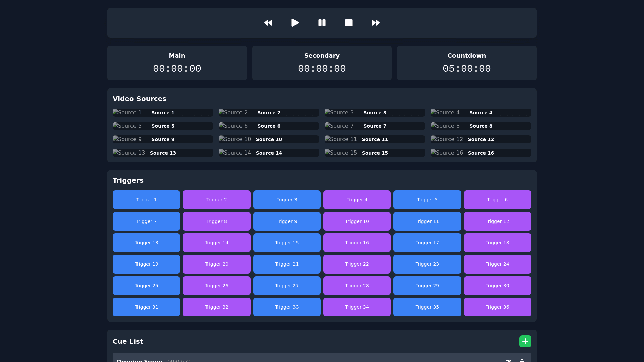
Task: Stop playback using the stop icon
Action: point(349,23)
